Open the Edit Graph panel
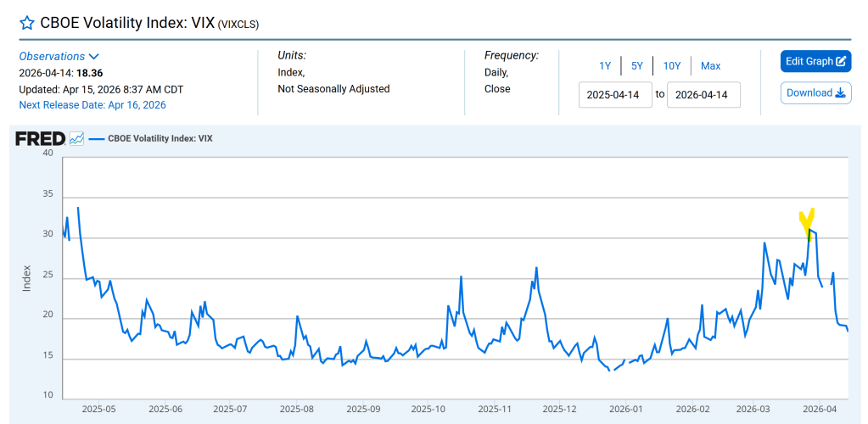868x424 pixels. tap(815, 61)
